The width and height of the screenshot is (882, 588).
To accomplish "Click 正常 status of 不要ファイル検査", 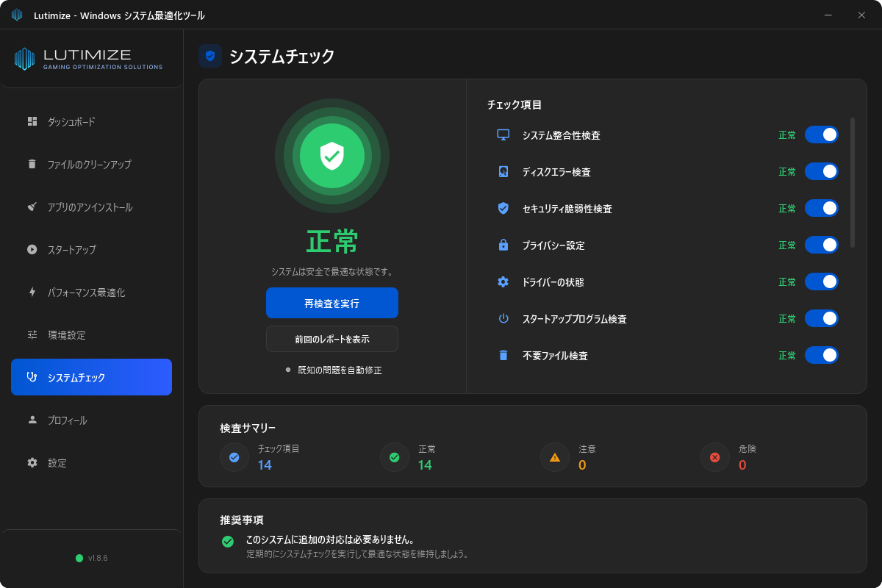I will 787,356.
